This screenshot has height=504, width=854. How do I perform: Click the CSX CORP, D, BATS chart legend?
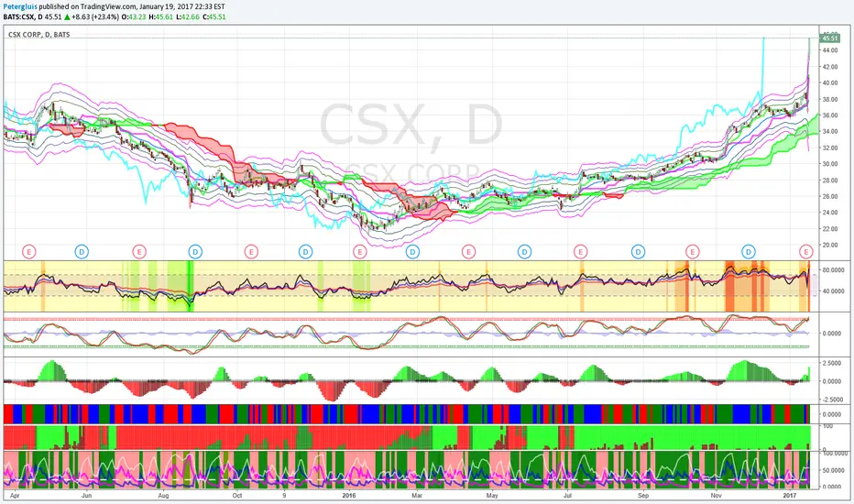coord(38,34)
